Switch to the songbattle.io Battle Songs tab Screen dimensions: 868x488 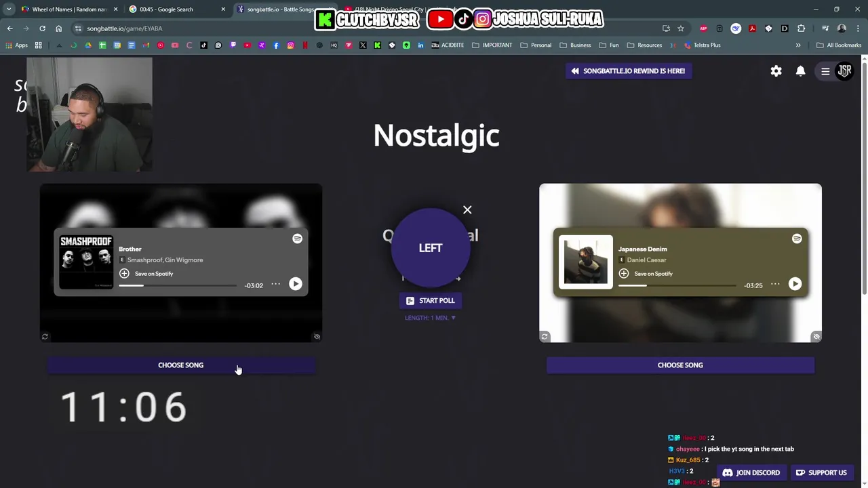(x=280, y=9)
